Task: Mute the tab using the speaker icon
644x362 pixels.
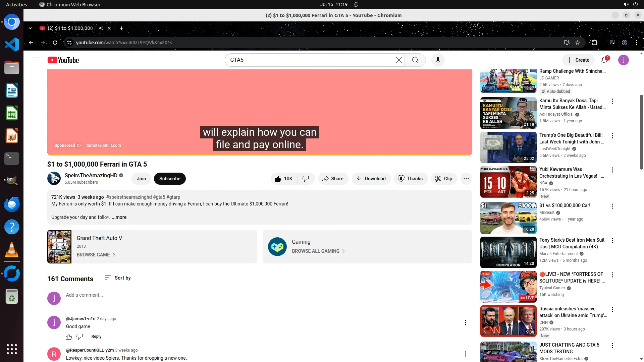Action: point(101,28)
